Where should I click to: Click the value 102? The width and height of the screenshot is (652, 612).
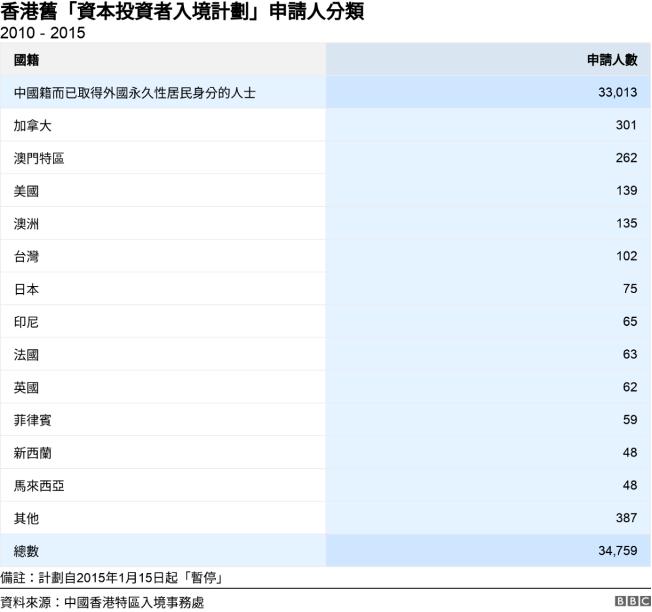626,256
